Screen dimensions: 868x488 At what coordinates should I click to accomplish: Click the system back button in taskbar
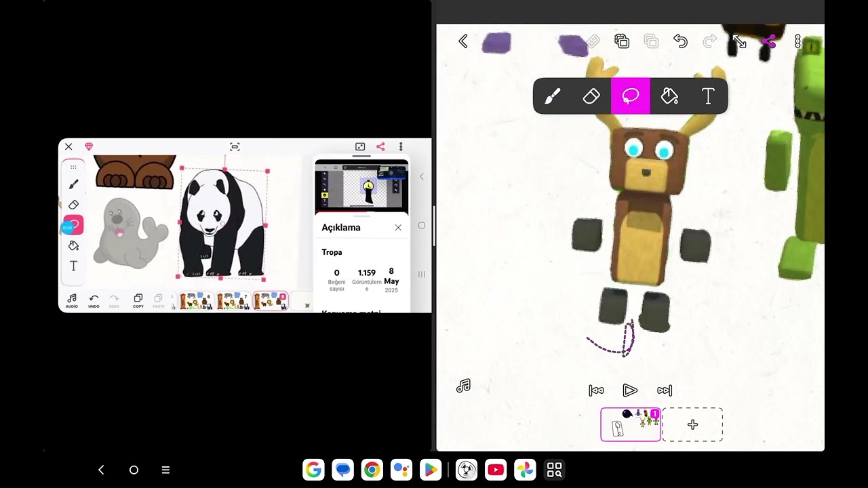point(101,470)
